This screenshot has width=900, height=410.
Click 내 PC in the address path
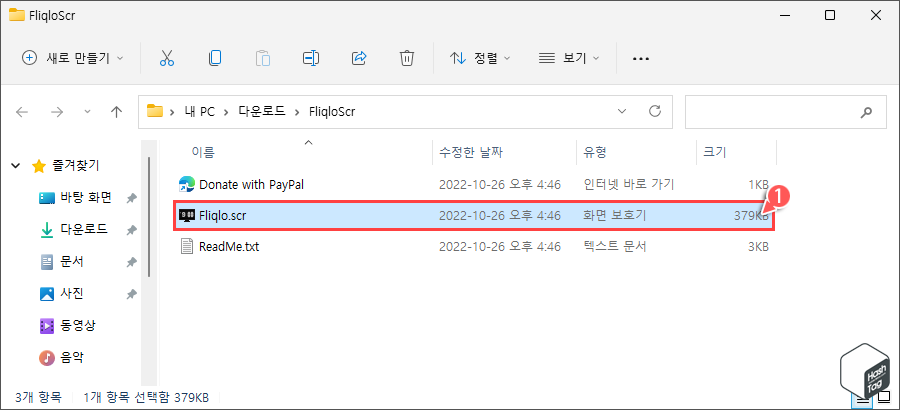tap(199, 112)
